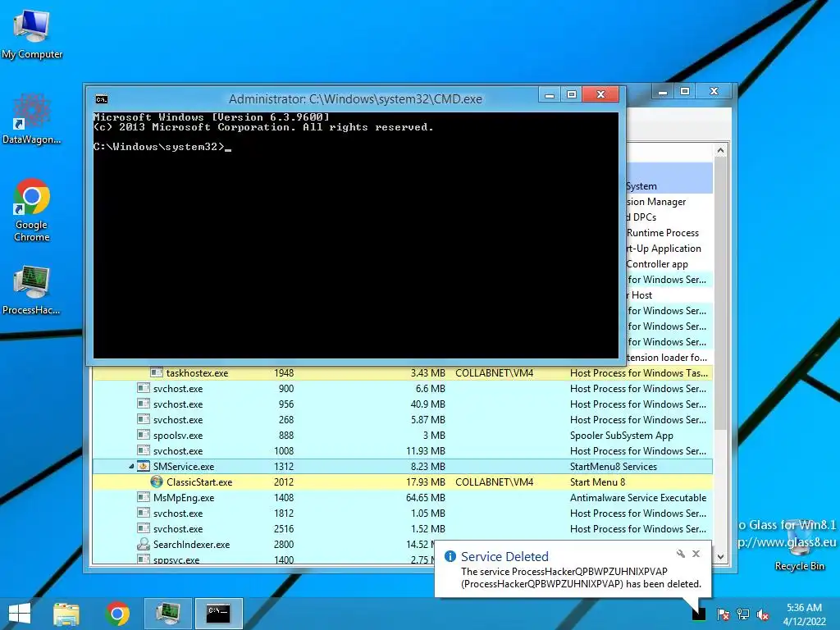Click the taskhostex.exe process icon
The width and height of the screenshot is (840, 630).
click(157, 372)
